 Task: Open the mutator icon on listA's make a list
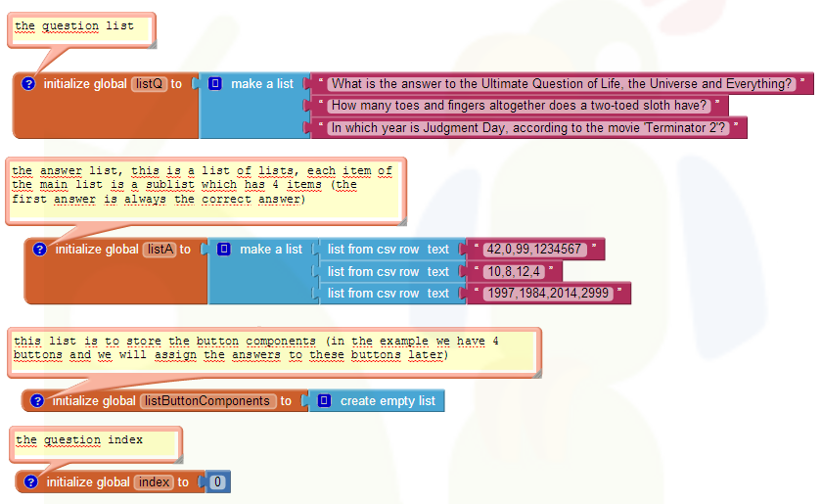point(224,250)
